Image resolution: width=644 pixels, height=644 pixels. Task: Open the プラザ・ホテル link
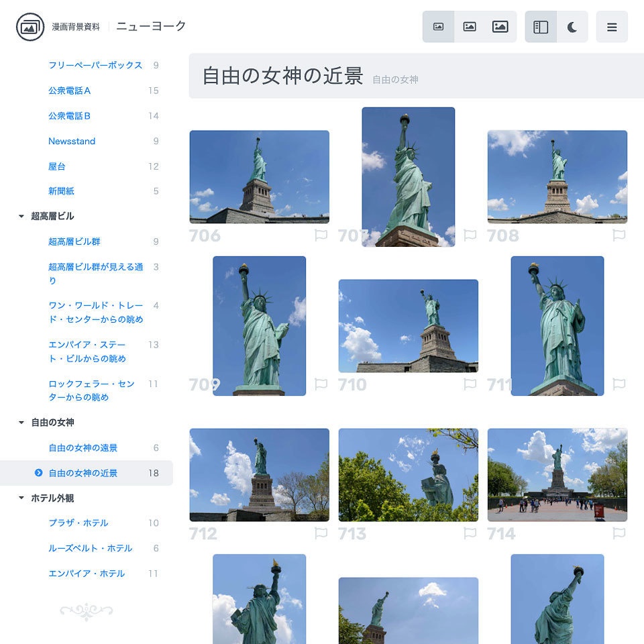pyautogui.click(x=78, y=523)
